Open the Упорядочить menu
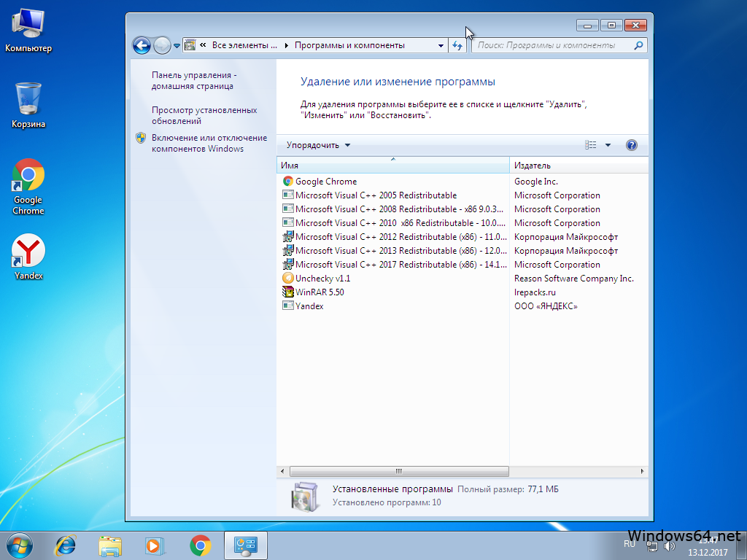This screenshot has width=747, height=560. click(x=318, y=145)
